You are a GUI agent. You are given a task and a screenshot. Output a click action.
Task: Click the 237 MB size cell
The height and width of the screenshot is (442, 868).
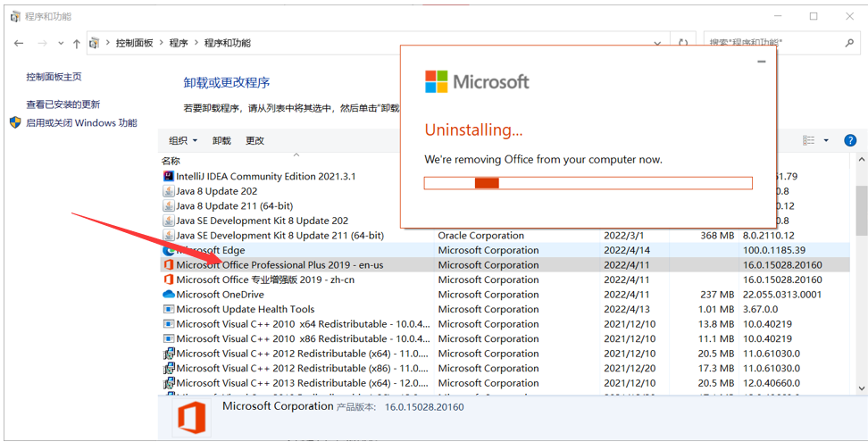(717, 295)
